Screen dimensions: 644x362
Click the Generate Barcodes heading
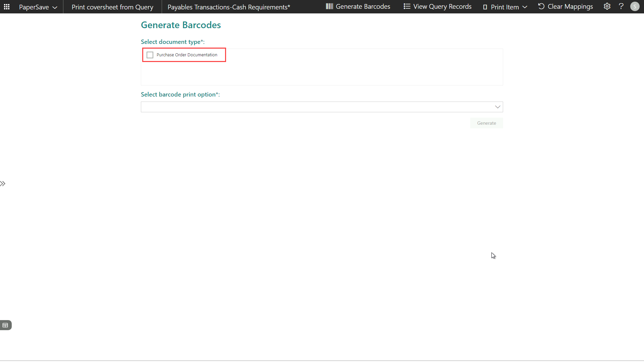(x=181, y=25)
